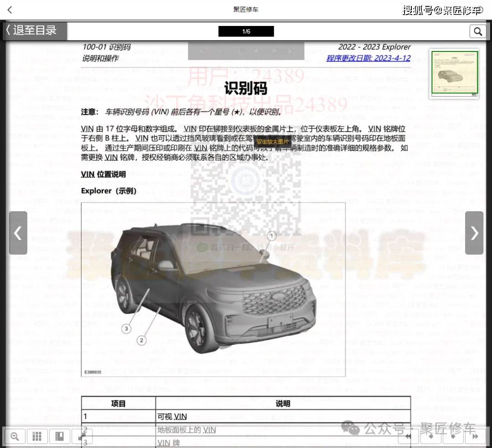Viewport: 492px width, 448px height.
Task: Toggle fullscreen with the expand arrows icon
Action: tap(82, 437)
